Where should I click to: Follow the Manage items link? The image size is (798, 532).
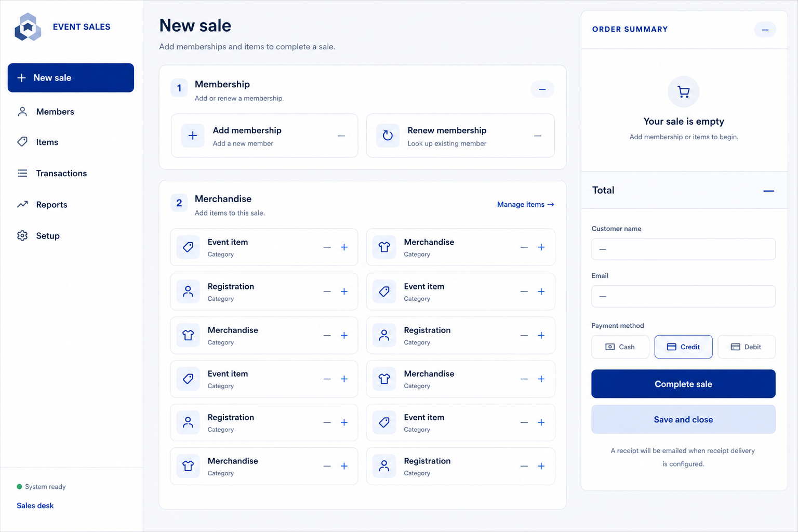[526, 204]
